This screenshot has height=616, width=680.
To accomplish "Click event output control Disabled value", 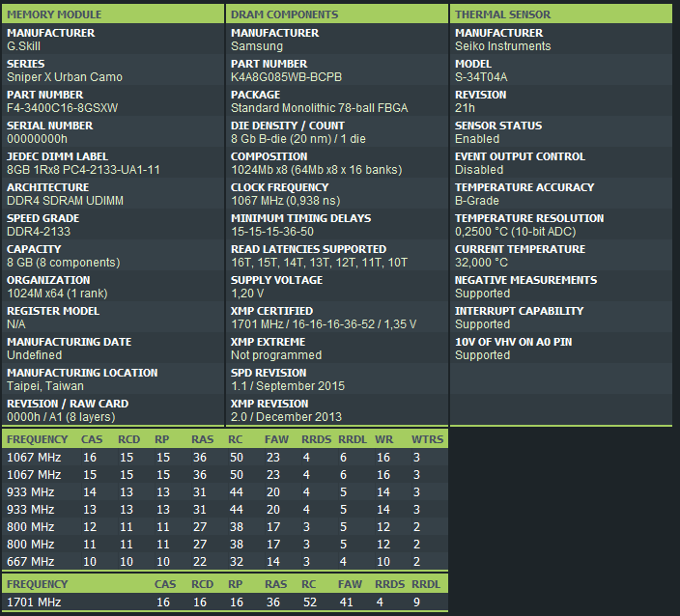I will click(479, 170).
